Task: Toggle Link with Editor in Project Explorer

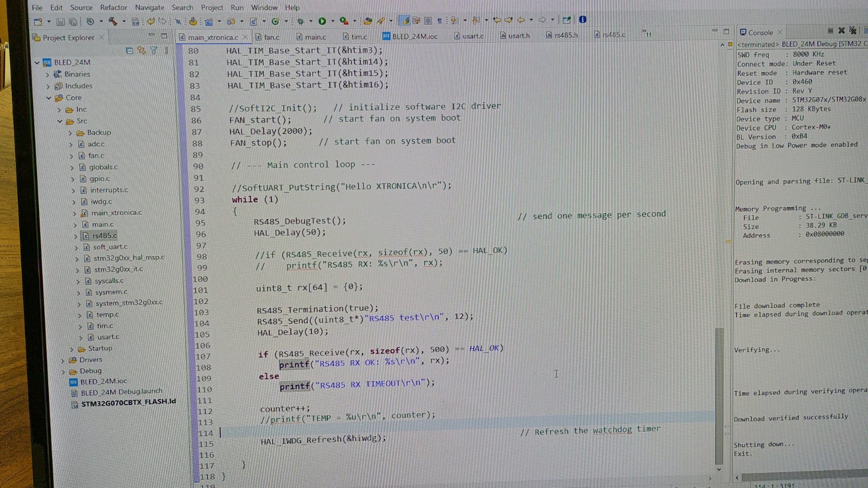Action: tap(142, 50)
